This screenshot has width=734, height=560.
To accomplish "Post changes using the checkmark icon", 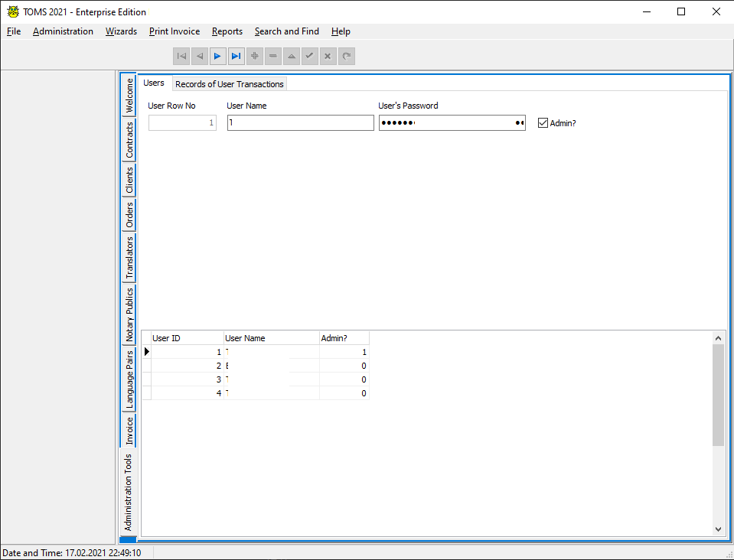I will tap(310, 55).
